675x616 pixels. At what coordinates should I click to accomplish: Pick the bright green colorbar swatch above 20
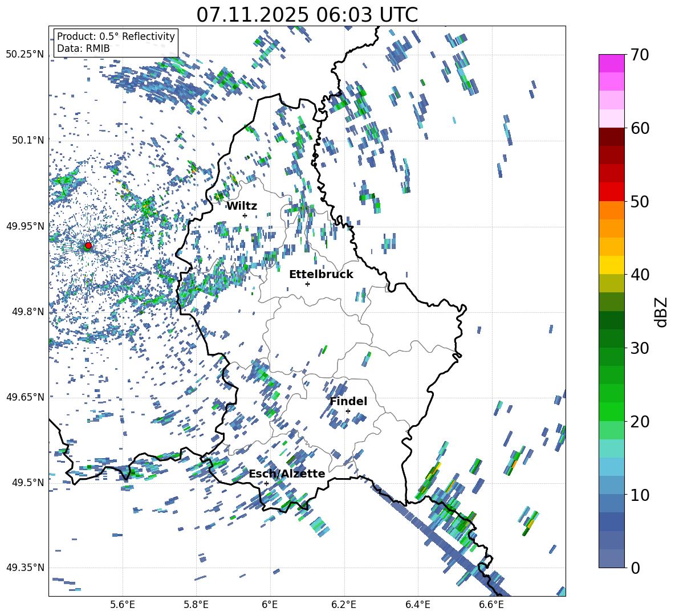(x=611, y=411)
